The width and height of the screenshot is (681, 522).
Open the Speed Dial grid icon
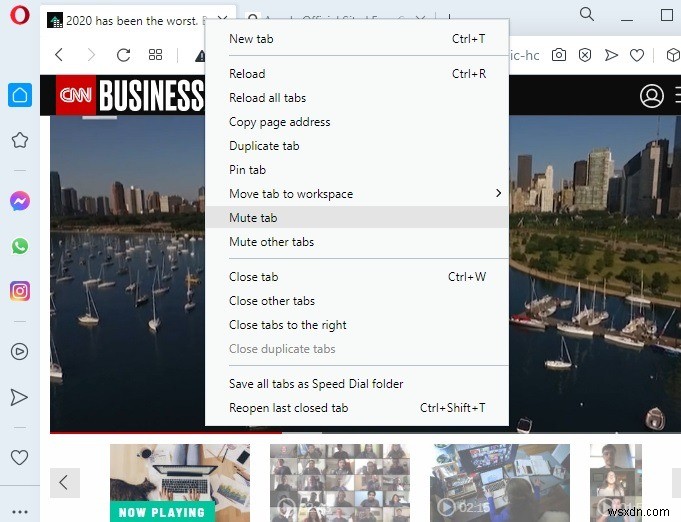(155, 55)
